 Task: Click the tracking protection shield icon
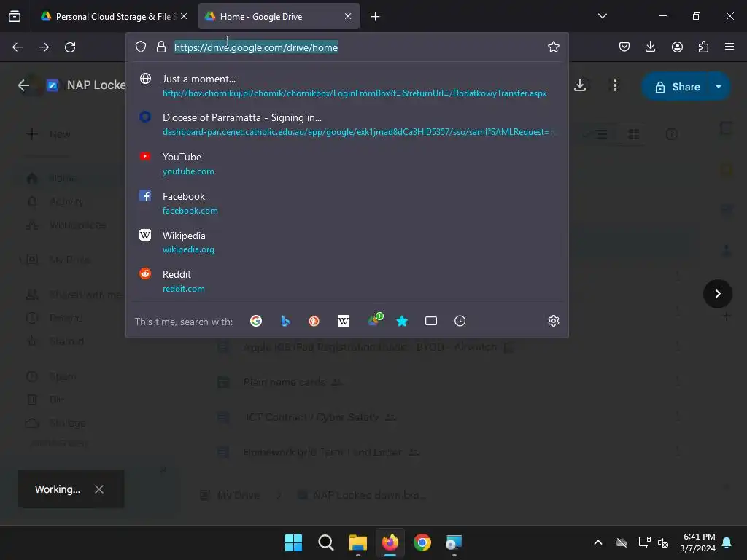(x=141, y=47)
